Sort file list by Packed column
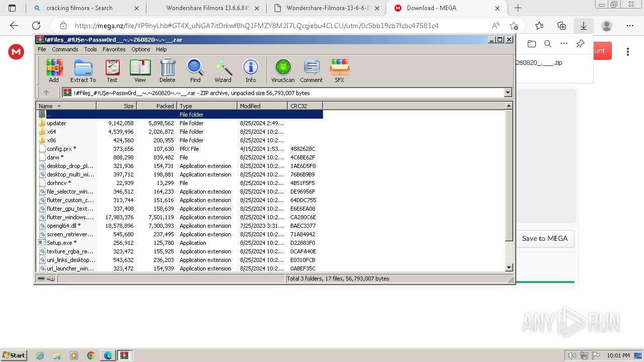Viewport: 644px width, 362px height. [x=156, y=106]
